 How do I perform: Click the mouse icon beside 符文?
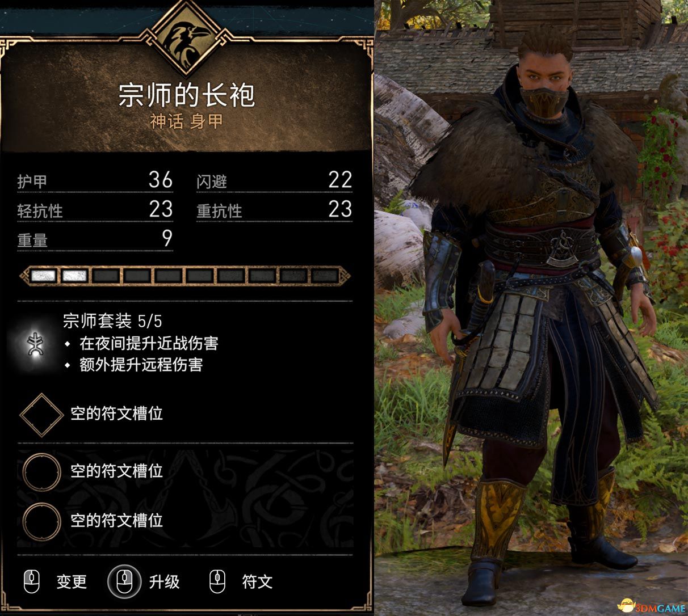[x=217, y=581]
